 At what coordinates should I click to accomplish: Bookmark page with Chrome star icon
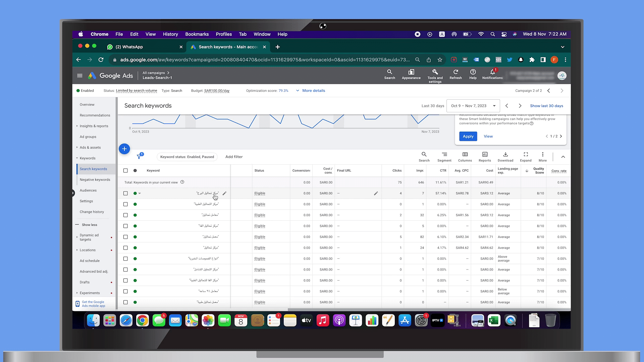[x=440, y=60]
